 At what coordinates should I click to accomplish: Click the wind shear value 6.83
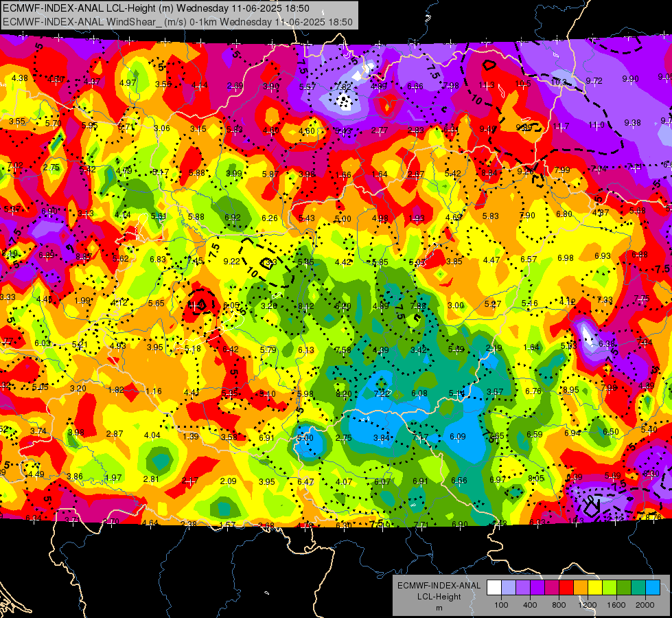point(158,259)
